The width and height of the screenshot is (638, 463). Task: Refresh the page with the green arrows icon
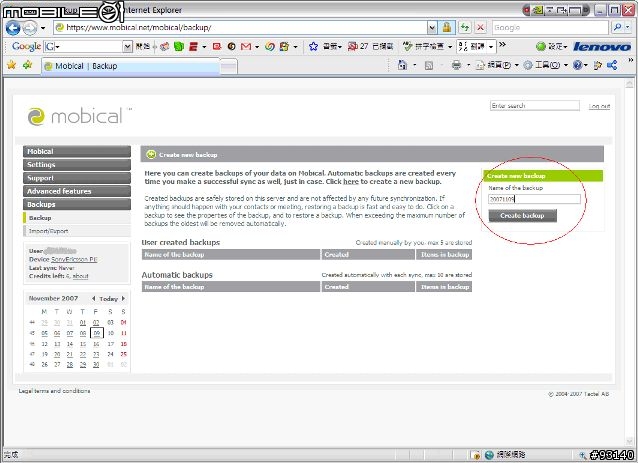465,28
